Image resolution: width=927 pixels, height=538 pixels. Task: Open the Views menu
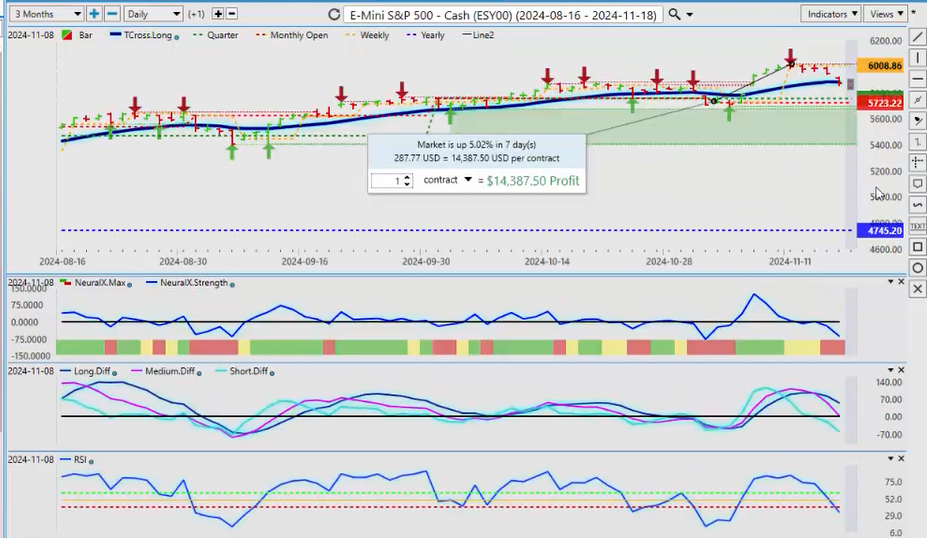click(x=885, y=14)
